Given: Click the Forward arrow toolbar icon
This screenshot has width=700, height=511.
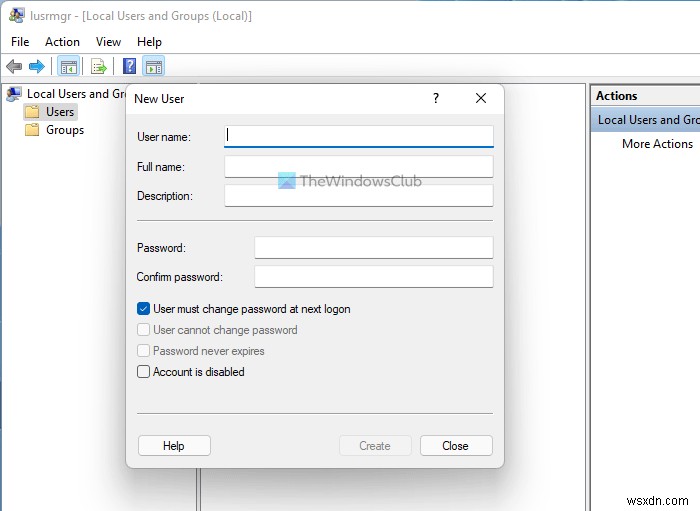Looking at the screenshot, I should pos(37,67).
